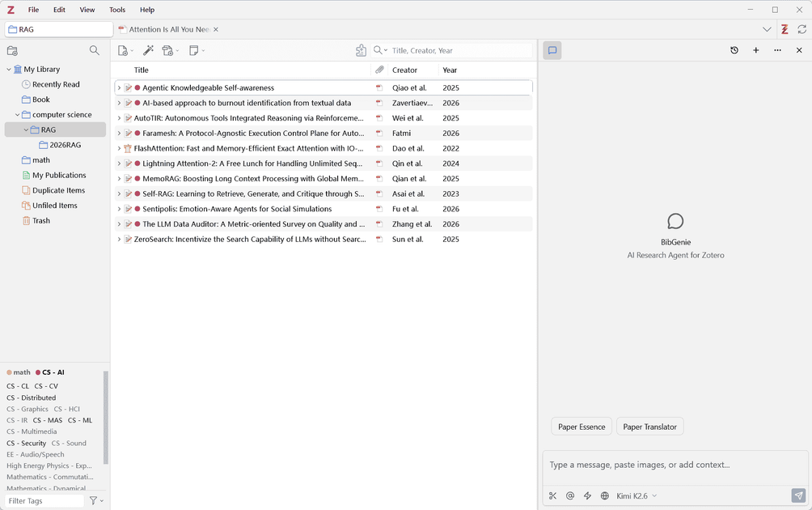
Task: Open the tag filter funnel menu
Action: pyautogui.click(x=96, y=500)
